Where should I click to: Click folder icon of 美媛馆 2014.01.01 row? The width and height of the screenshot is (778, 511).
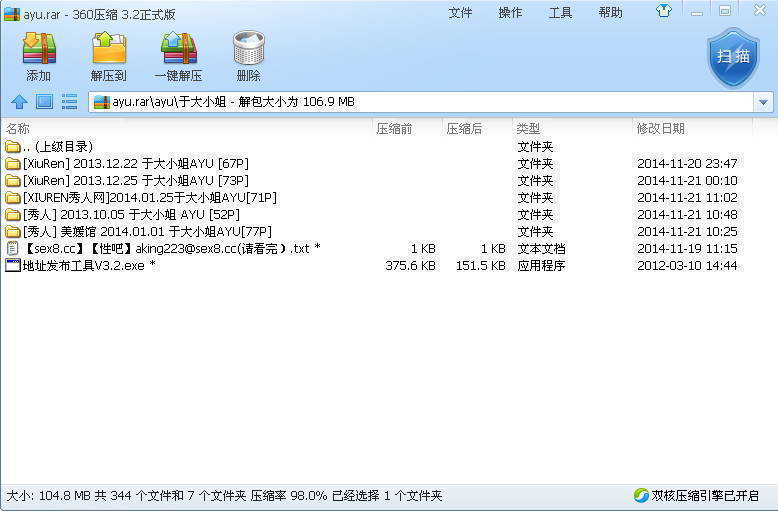(x=12, y=232)
